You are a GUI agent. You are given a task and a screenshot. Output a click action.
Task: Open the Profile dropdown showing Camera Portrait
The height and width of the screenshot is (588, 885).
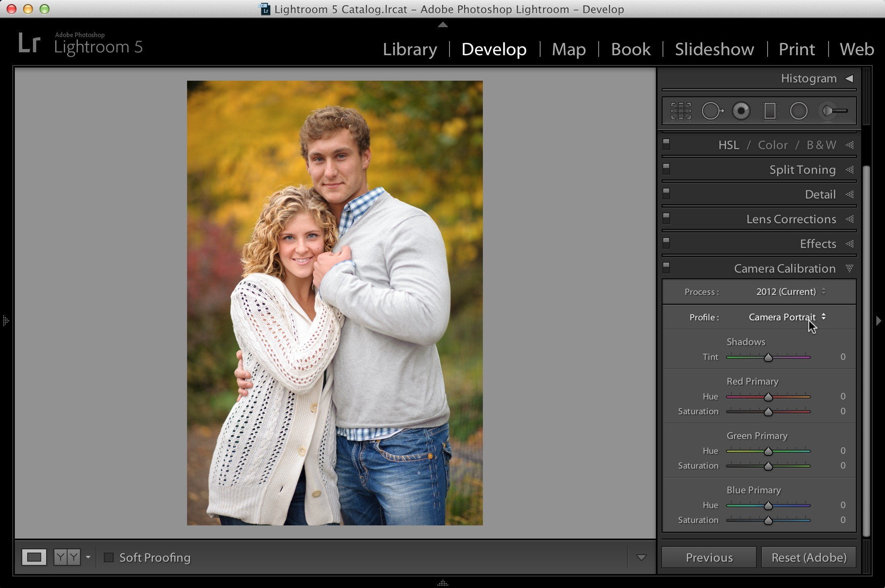[x=787, y=317]
